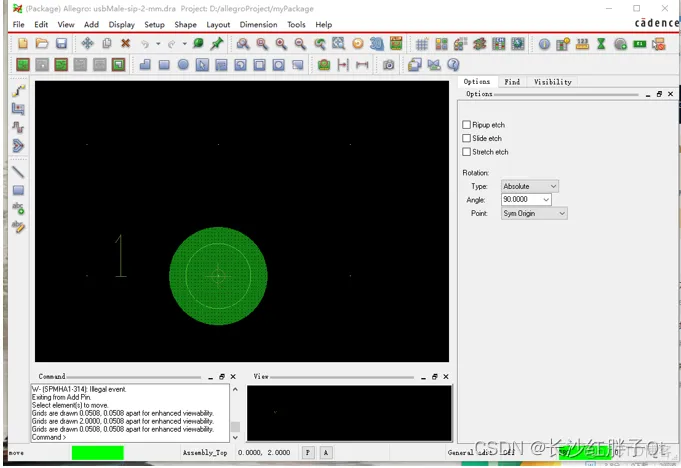The width and height of the screenshot is (681, 468).
Task: Enable the Ripup etch checkbox
Action: [x=466, y=125]
